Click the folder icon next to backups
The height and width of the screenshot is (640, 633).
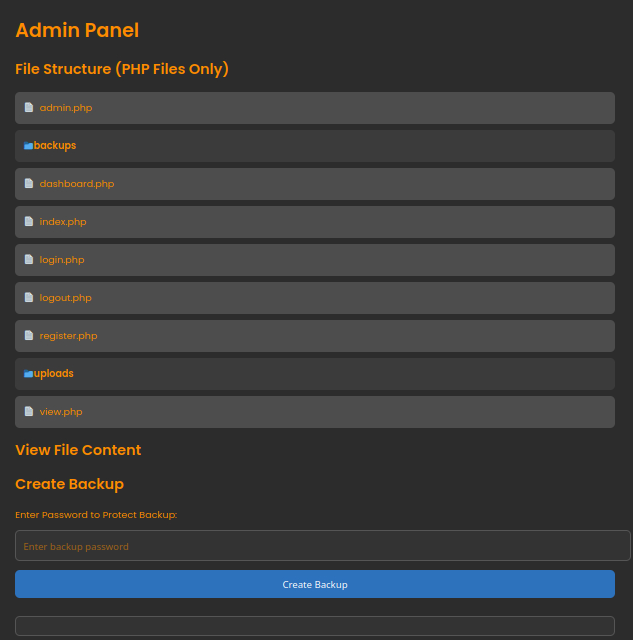coord(28,146)
